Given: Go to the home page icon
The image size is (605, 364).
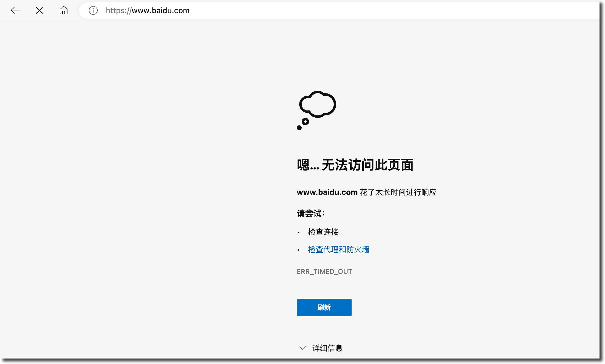Looking at the screenshot, I should coord(64,10).
